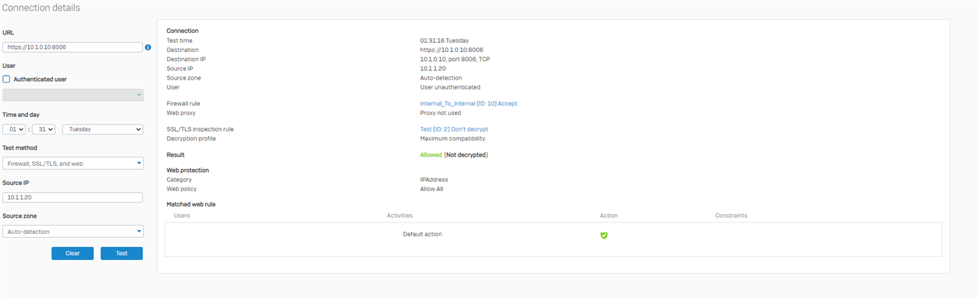Open the Test (ID: 2) Don't decrypt link
The width and height of the screenshot is (980, 299).
(454, 129)
